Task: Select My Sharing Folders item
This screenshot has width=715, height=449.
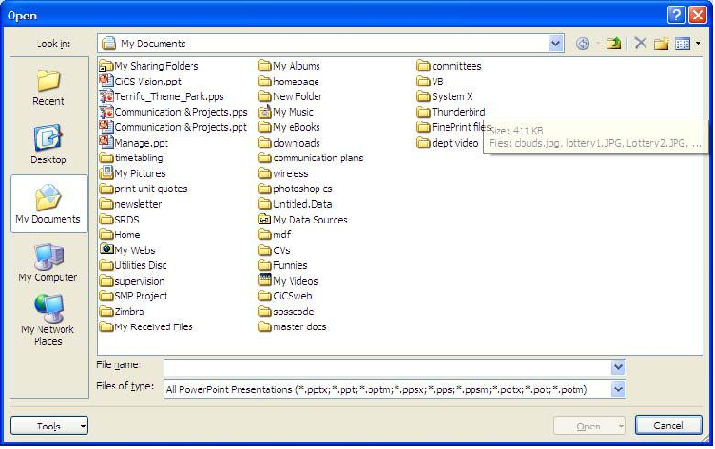Action: (x=149, y=66)
